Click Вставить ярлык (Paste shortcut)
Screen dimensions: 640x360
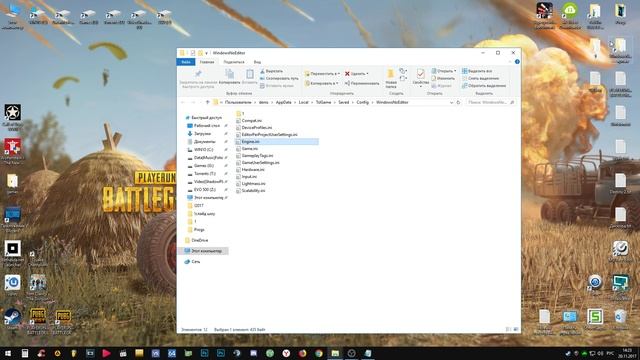click(x=277, y=86)
